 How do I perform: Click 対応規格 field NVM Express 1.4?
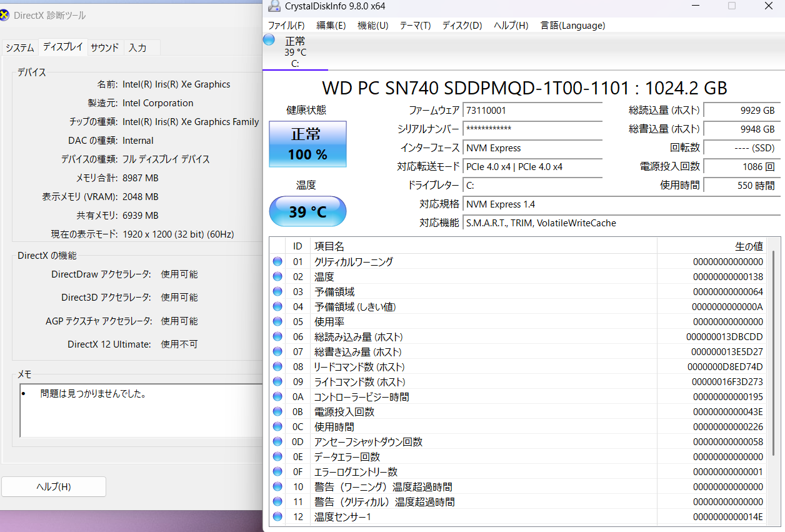tap(622, 204)
